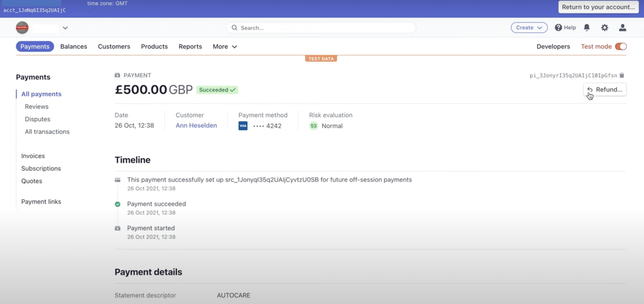Viewport: 644px width, 304px height.
Task: Click the notifications bell icon
Action: pyautogui.click(x=587, y=28)
